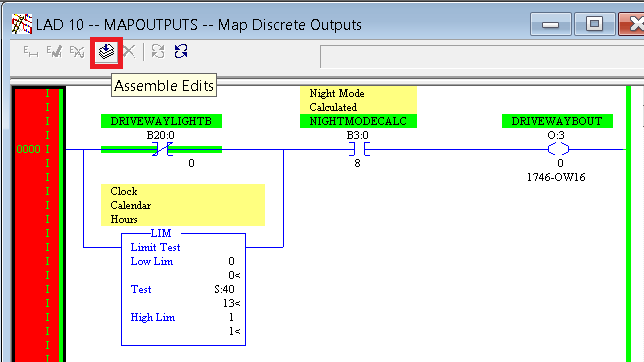The height and width of the screenshot is (362, 644).
Task: Click the grayed refresh arrows icon
Action: coord(158,52)
